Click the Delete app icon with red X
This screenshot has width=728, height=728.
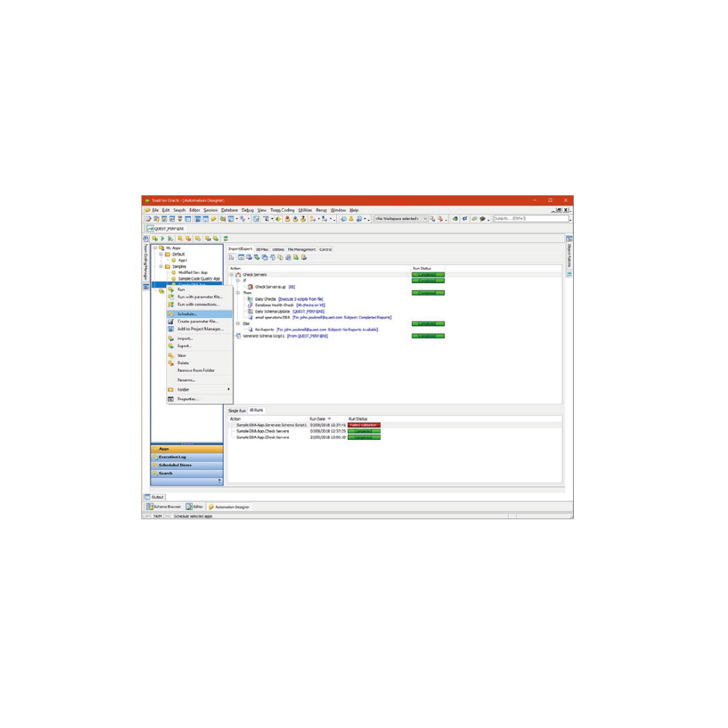[189, 238]
